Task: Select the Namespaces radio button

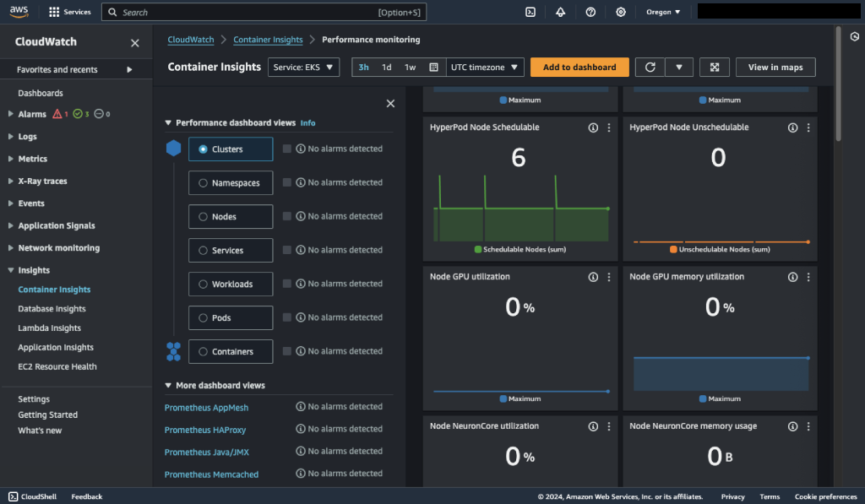Action: [203, 183]
